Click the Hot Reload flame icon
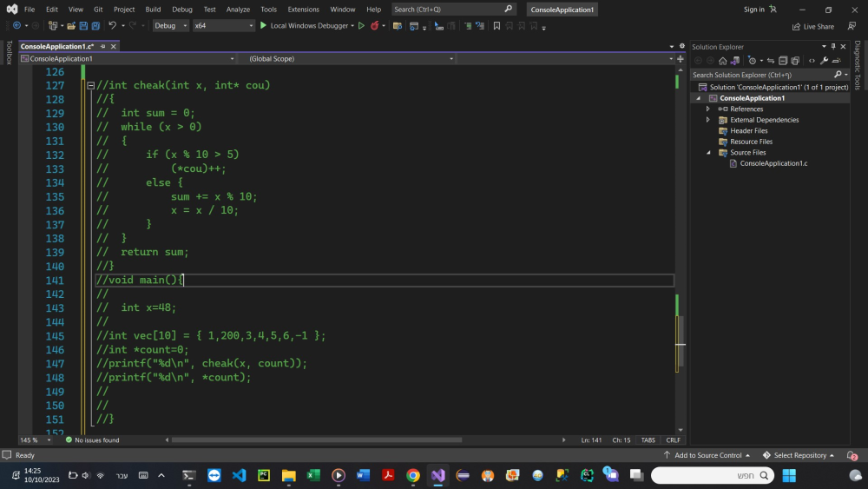The image size is (868, 489). [375, 25]
